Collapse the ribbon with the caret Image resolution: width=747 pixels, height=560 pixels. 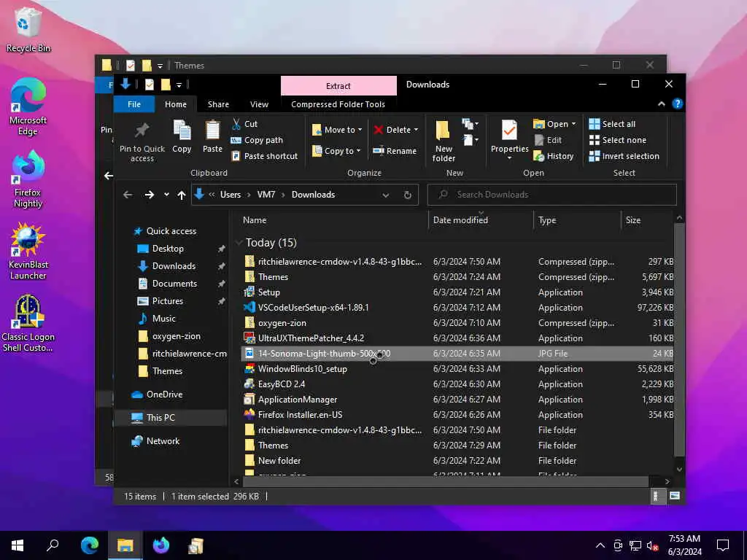click(x=661, y=104)
